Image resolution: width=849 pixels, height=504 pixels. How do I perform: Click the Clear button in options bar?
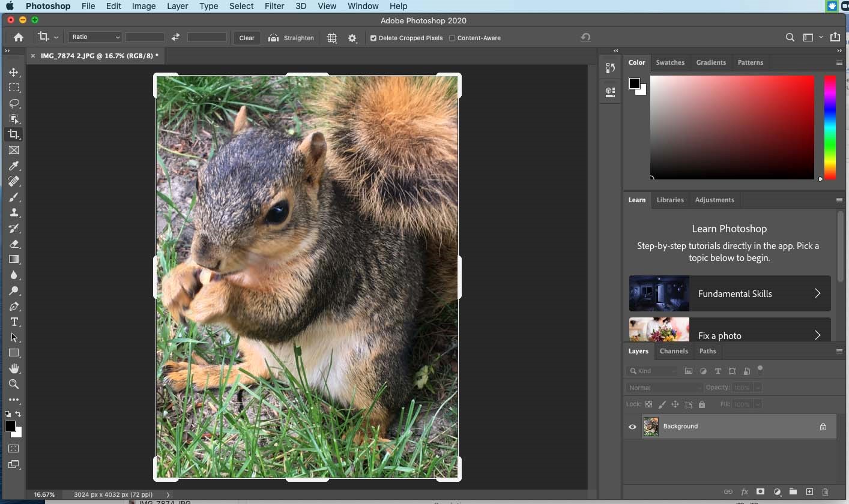247,38
